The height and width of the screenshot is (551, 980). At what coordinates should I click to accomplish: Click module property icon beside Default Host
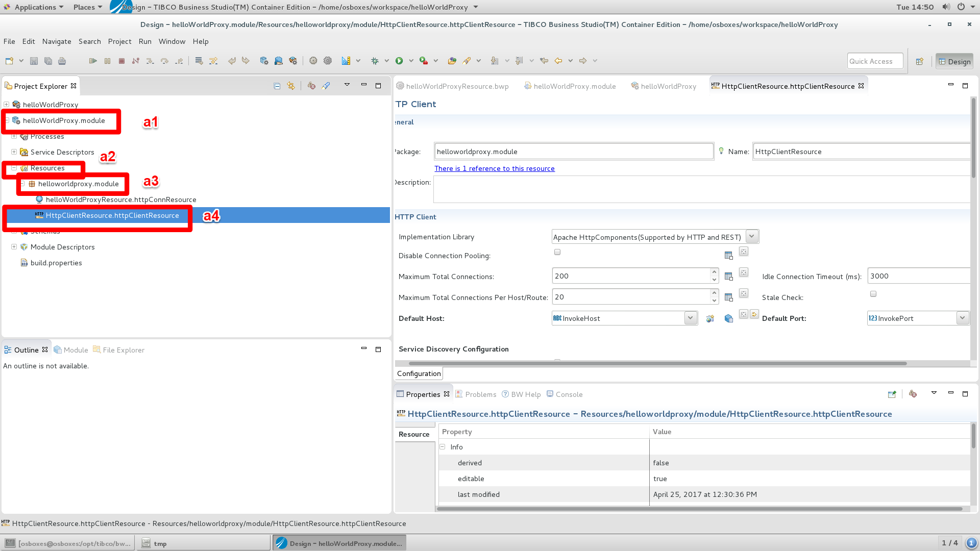[x=729, y=318]
